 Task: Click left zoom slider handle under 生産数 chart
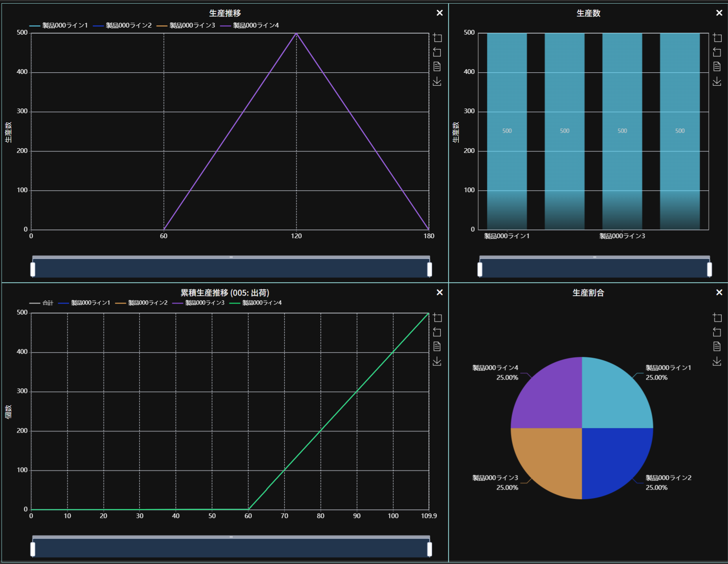480,269
